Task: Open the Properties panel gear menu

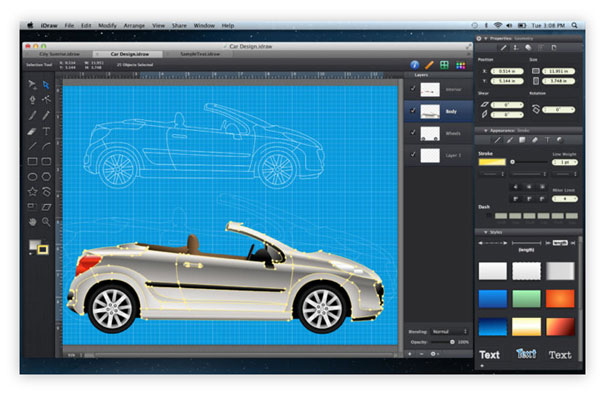Action: pos(479,39)
